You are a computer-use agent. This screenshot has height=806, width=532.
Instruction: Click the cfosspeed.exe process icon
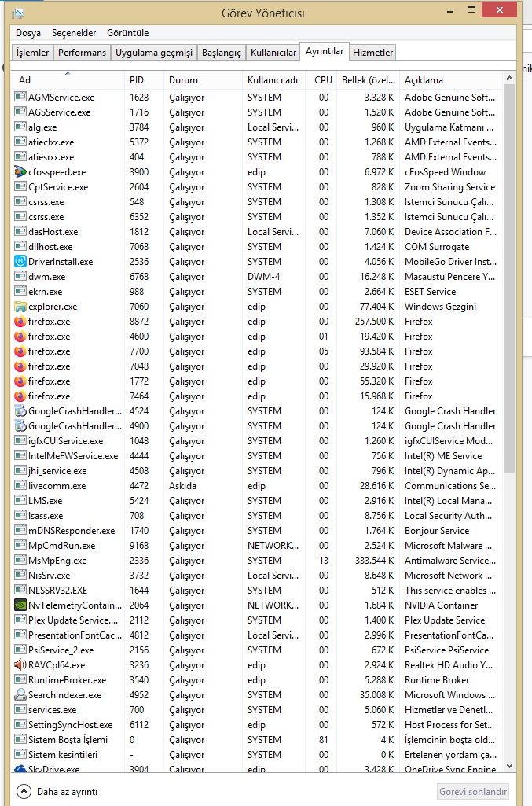[x=20, y=172]
